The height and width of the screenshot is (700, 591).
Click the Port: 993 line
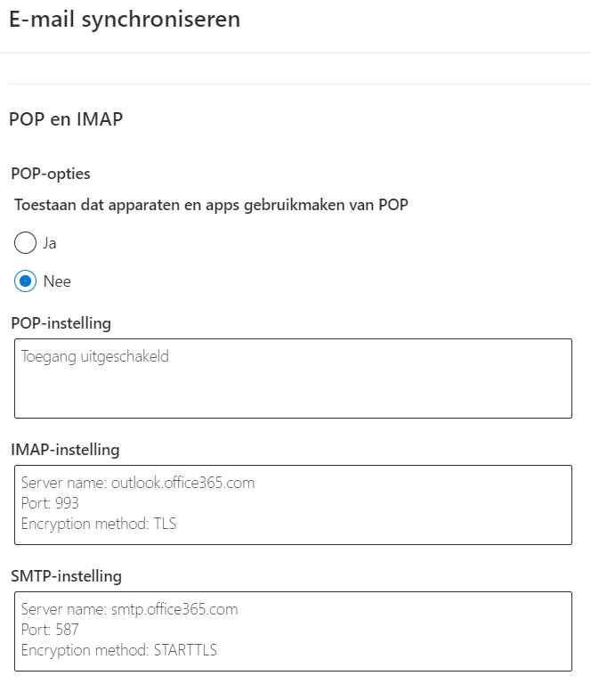[x=50, y=503]
